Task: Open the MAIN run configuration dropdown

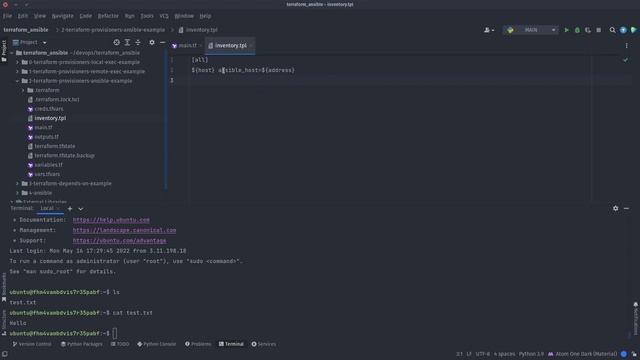Action: [531, 30]
